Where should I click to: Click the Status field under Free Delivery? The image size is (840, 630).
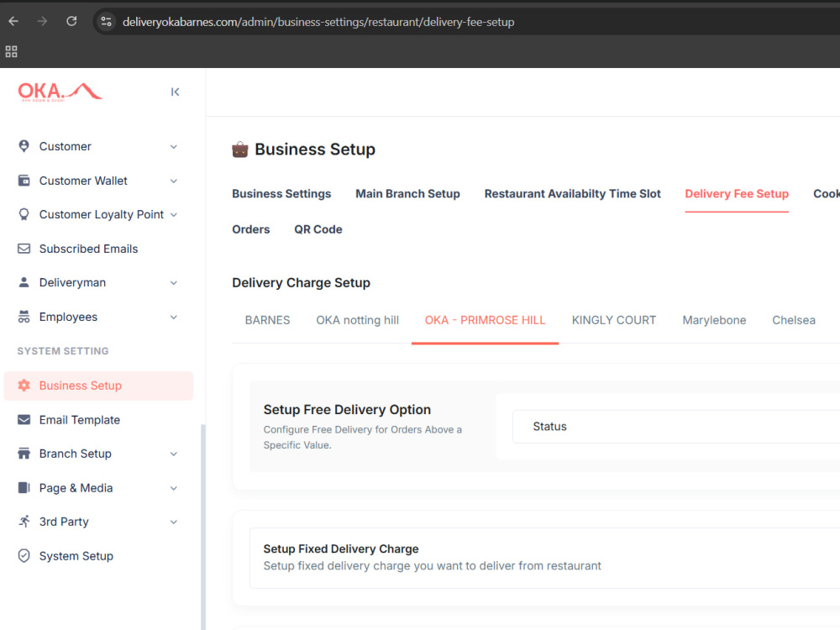click(x=676, y=427)
